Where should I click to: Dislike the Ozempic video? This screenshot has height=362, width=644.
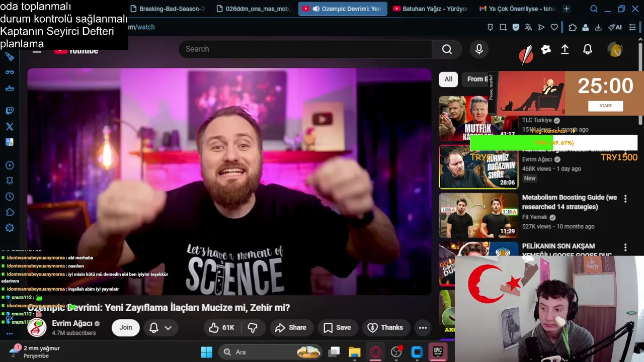point(253,327)
